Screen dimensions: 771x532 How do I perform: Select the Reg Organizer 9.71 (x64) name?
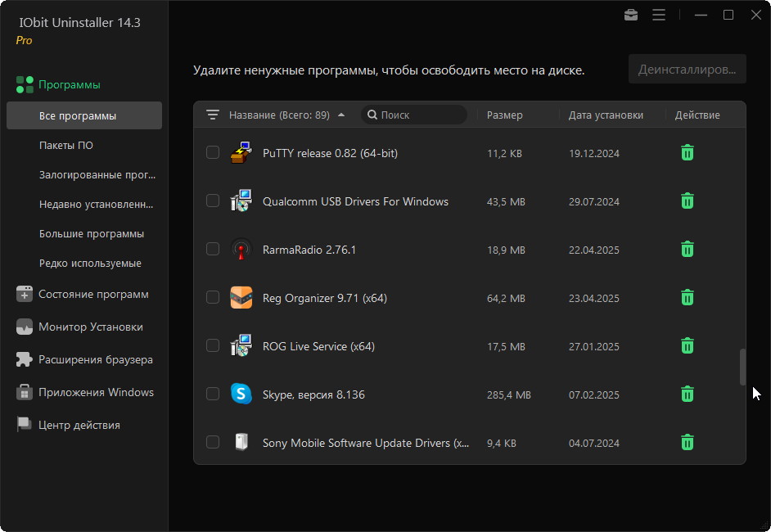pos(325,299)
